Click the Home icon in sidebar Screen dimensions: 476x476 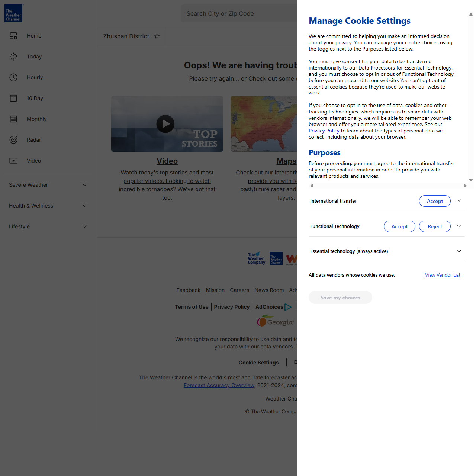[13, 36]
